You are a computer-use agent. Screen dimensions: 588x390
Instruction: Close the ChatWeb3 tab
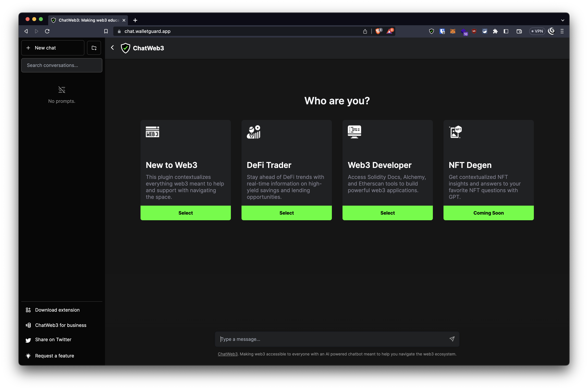point(124,20)
